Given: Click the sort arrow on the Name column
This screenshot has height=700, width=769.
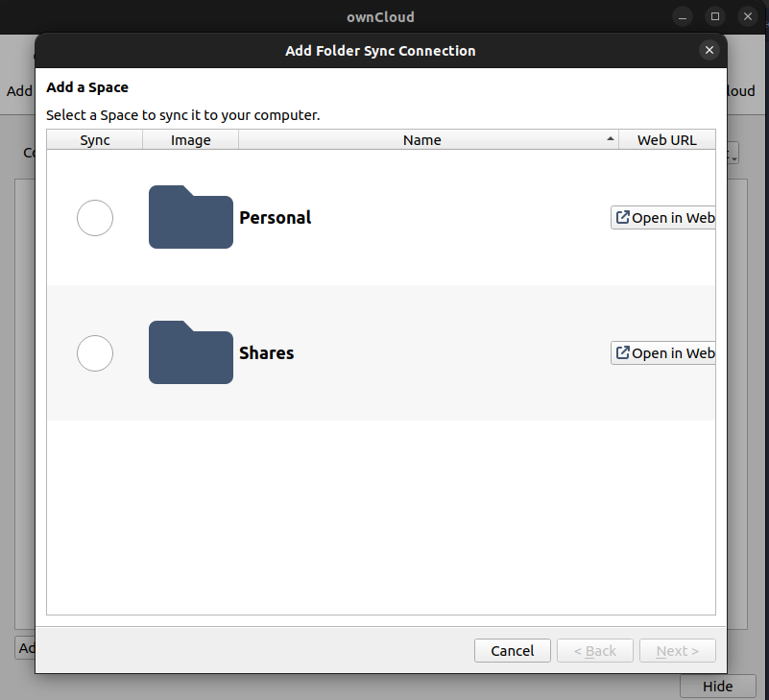Looking at the screenshot, I should pyautogui.click(x=610, y=139).
